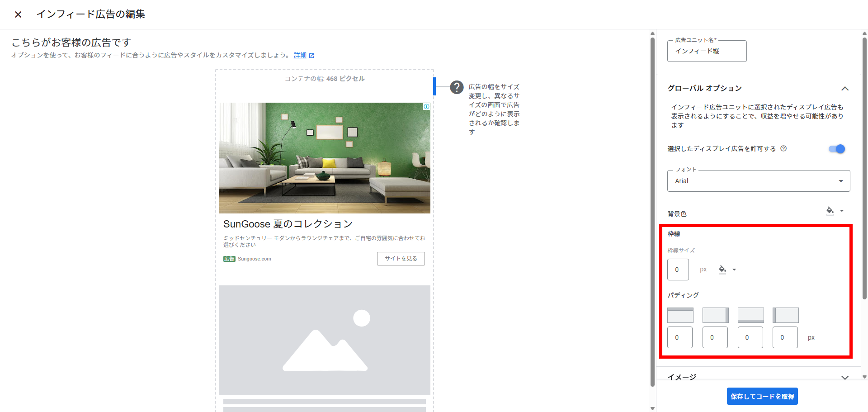
Task: Click help icon next to display ad setting
Action: pyautogui.click(x=783, y=148)
